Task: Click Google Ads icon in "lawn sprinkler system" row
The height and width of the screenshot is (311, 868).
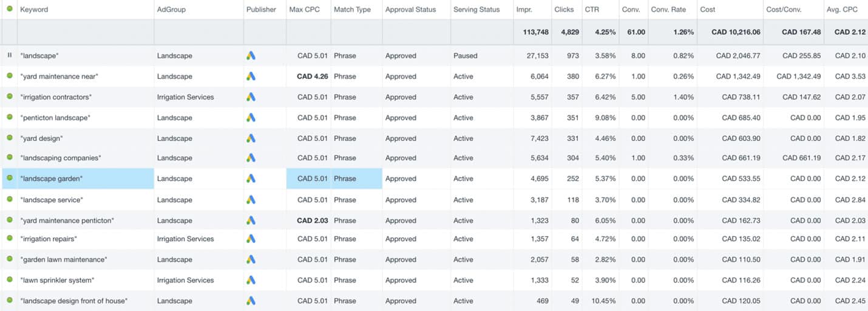Action: click(251, 280)
